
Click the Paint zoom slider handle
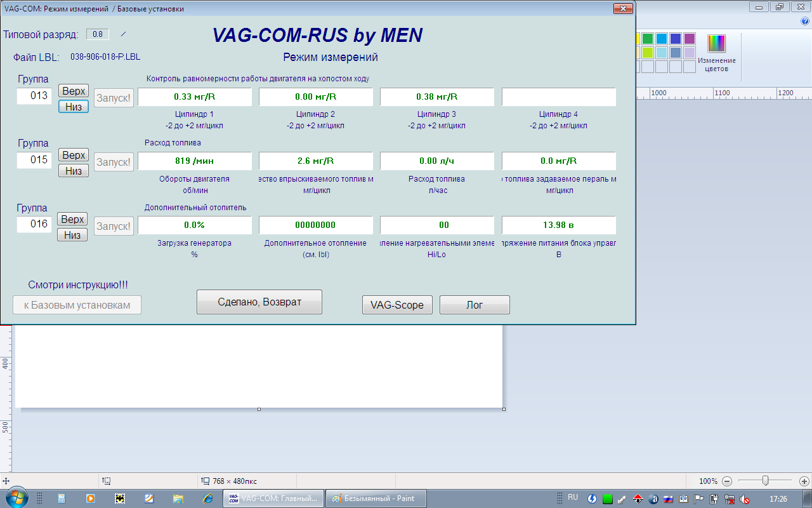click(766, 481)
